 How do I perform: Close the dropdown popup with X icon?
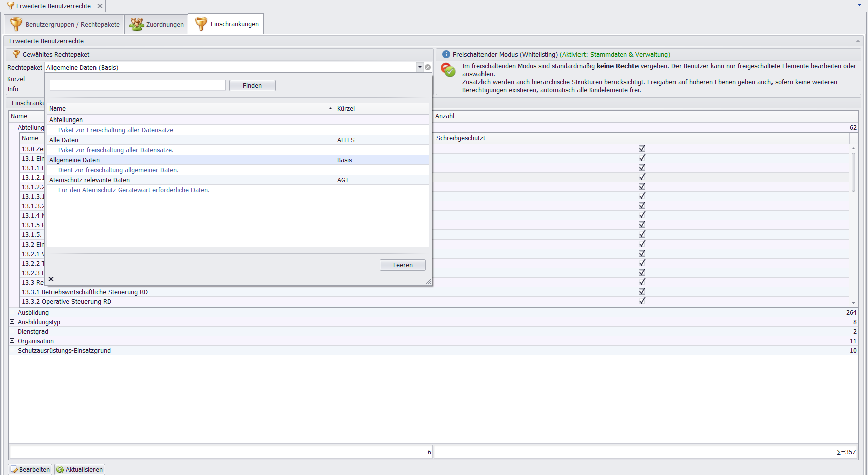tap(51, 279)
